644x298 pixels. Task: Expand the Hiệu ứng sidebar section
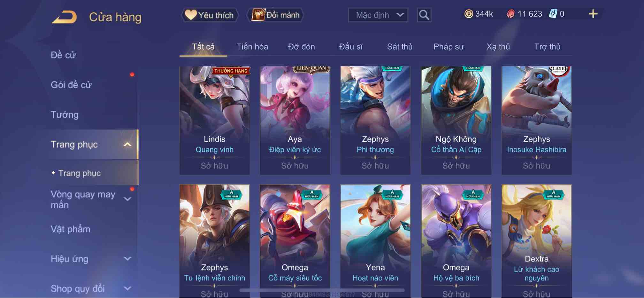(127, 259)
